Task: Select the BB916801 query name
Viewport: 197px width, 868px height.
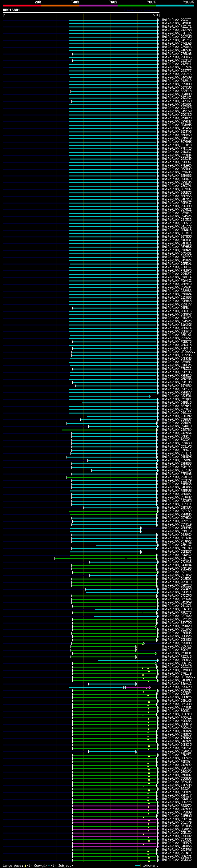Action: click(x=11, y=10)
